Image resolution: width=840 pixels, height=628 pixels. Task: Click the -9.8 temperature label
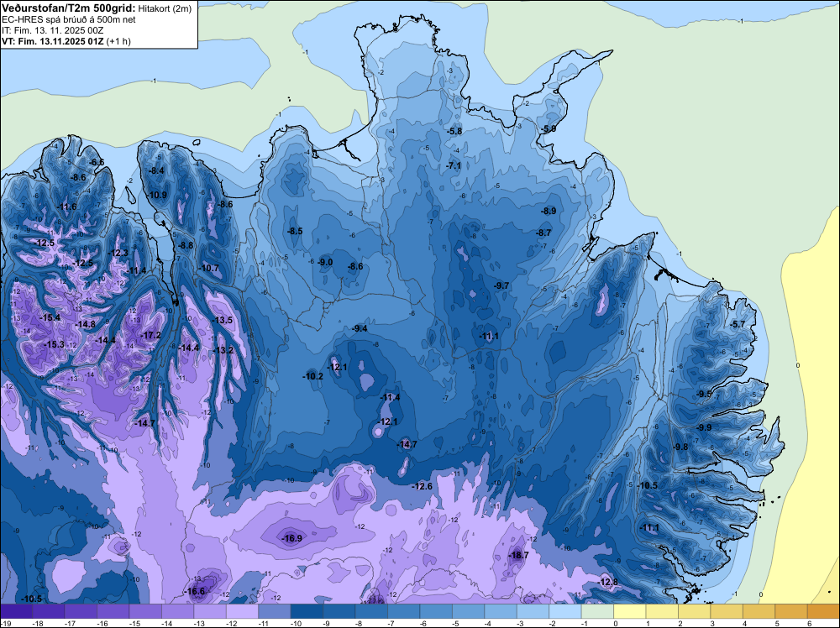pyautogui.click(x=680, y=447)
